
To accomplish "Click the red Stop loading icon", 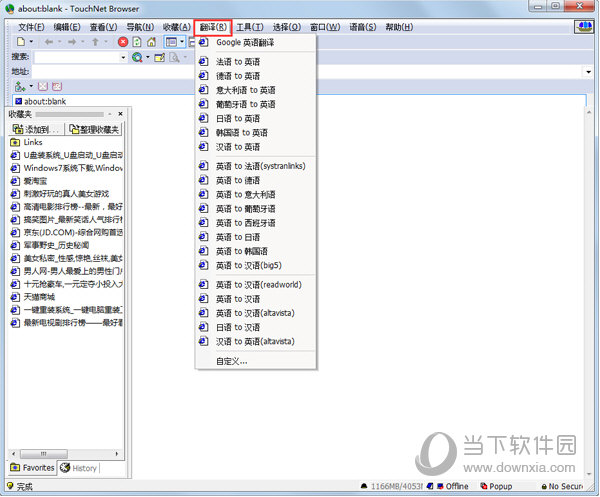I will (123, 42).
